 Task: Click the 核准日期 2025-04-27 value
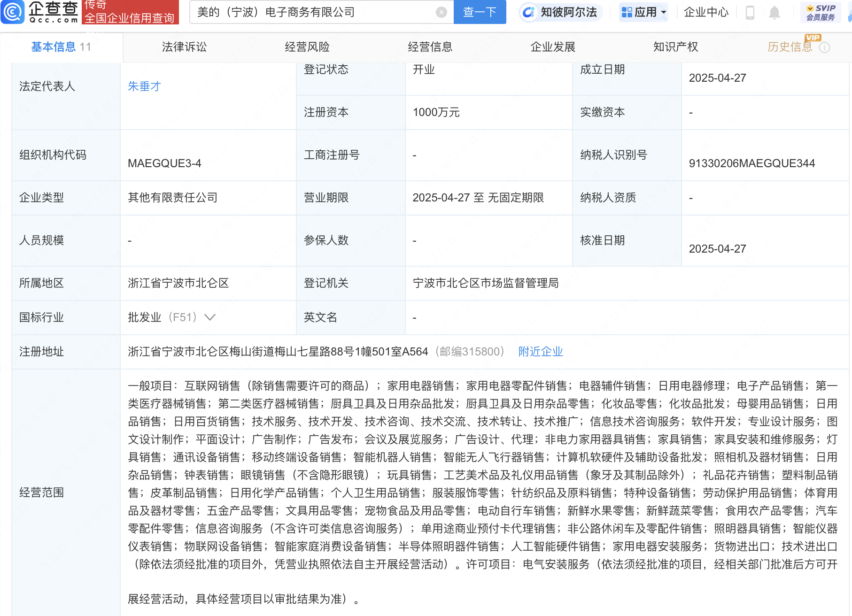coord(717,249)
